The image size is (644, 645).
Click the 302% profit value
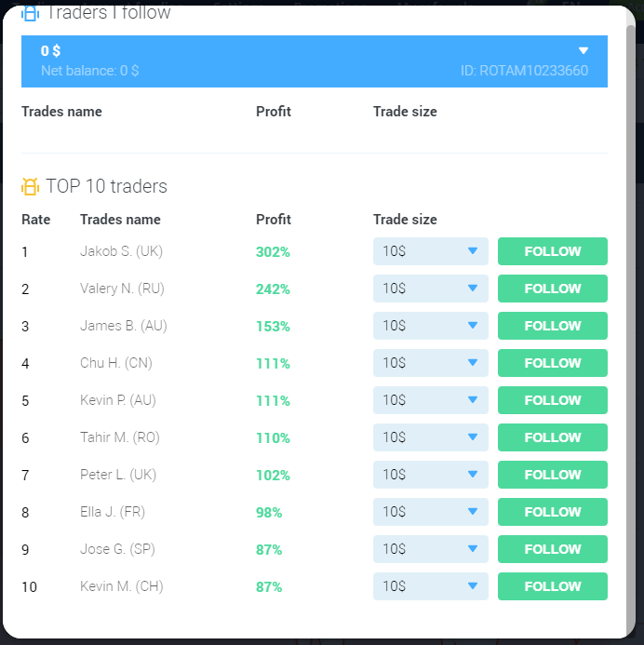coord(273,252)
